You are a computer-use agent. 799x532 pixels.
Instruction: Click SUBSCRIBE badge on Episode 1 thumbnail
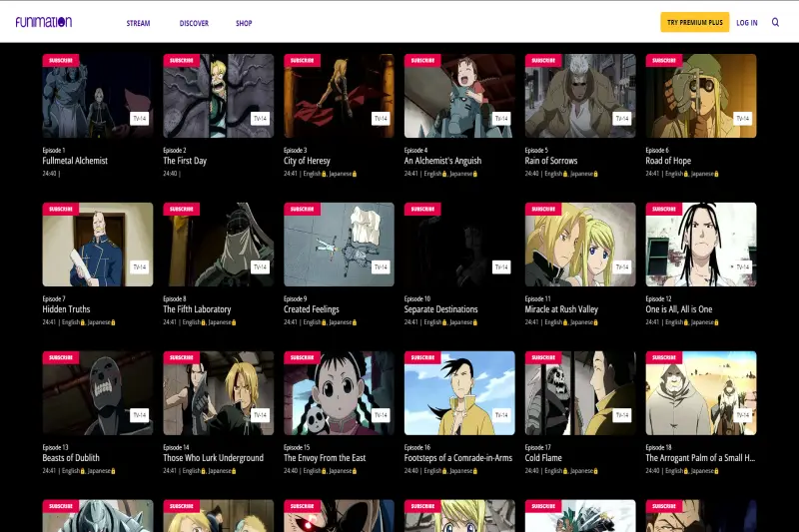click(x=61, y=60)
